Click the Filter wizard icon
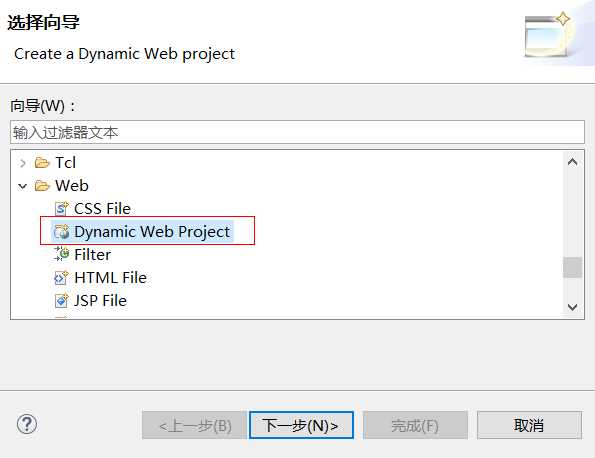 [x=61, y=254]
